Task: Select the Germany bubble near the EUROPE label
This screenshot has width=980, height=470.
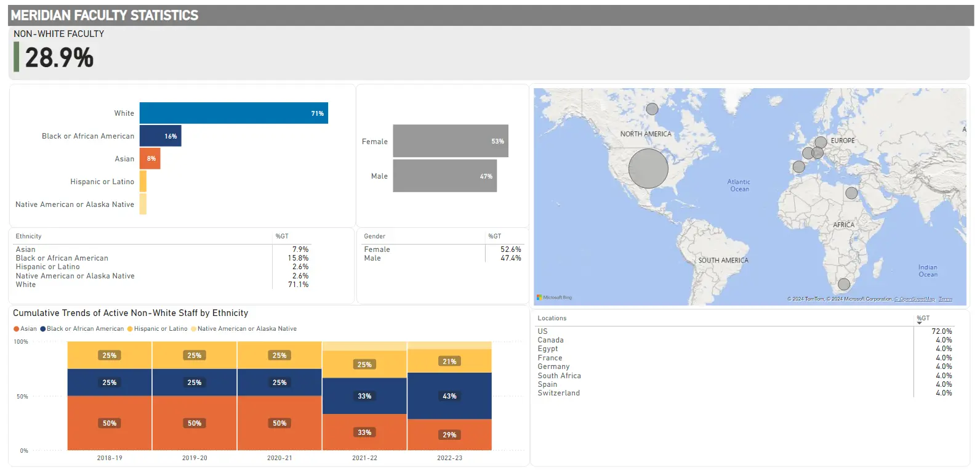Action: 821,142
